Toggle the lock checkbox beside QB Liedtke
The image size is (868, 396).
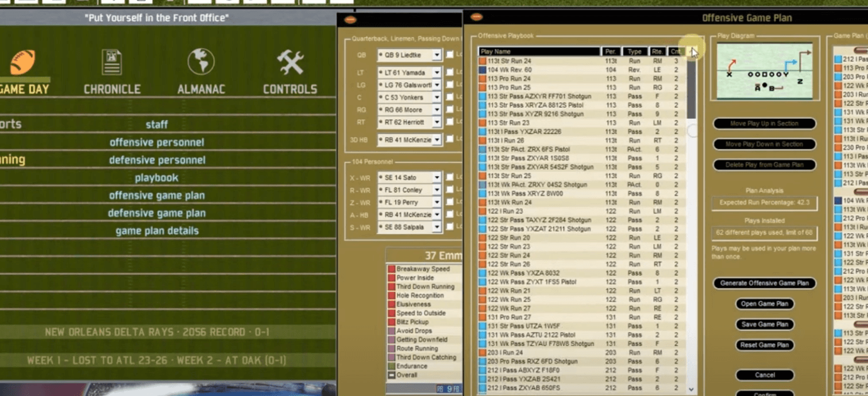click(450, 55)
